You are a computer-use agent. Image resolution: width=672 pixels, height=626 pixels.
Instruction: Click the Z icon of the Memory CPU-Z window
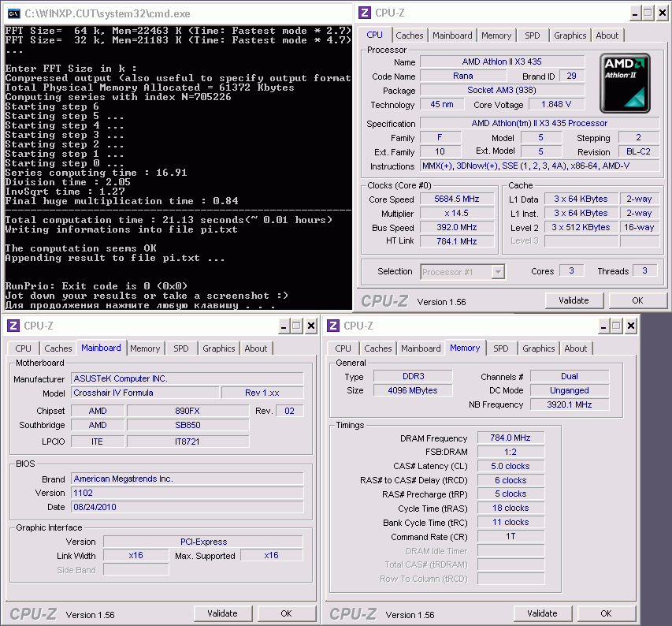pos(333,326)
